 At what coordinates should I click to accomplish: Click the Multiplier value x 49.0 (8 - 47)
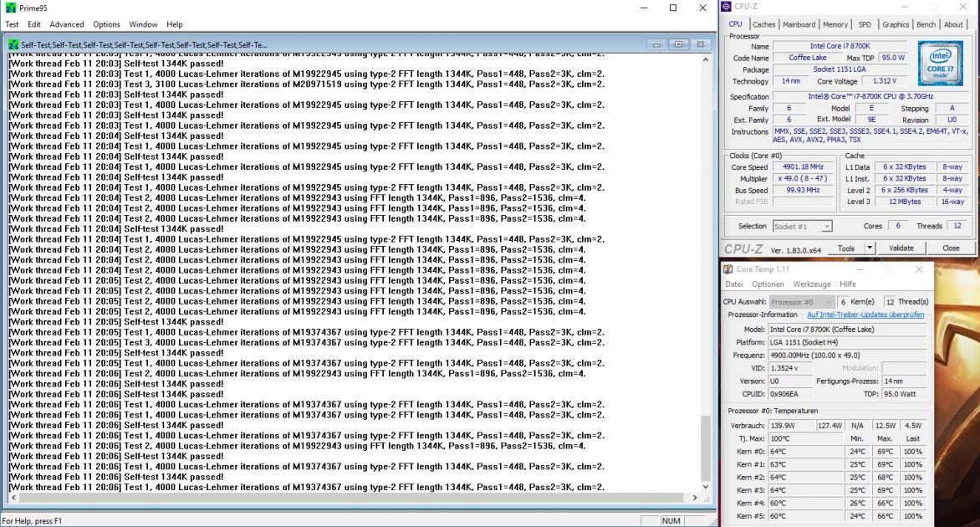(x=803, y=179)
